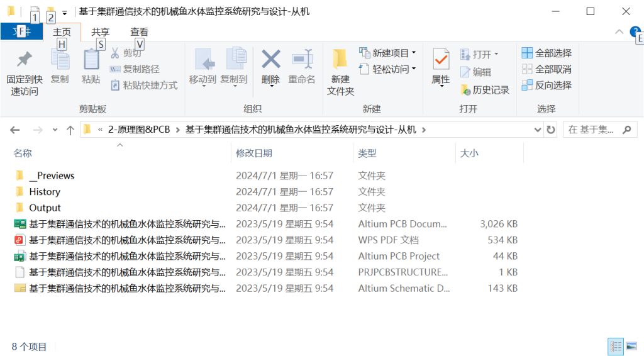Screen dimensions: 644x356
Task: Switch to Details view layout icon
Action: [616, 347]
